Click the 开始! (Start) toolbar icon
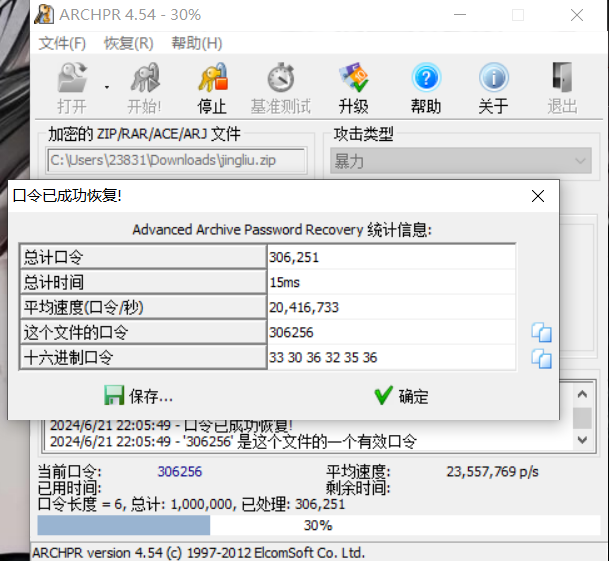The width and height of the screenshot is (609, 561). (145, 78)
